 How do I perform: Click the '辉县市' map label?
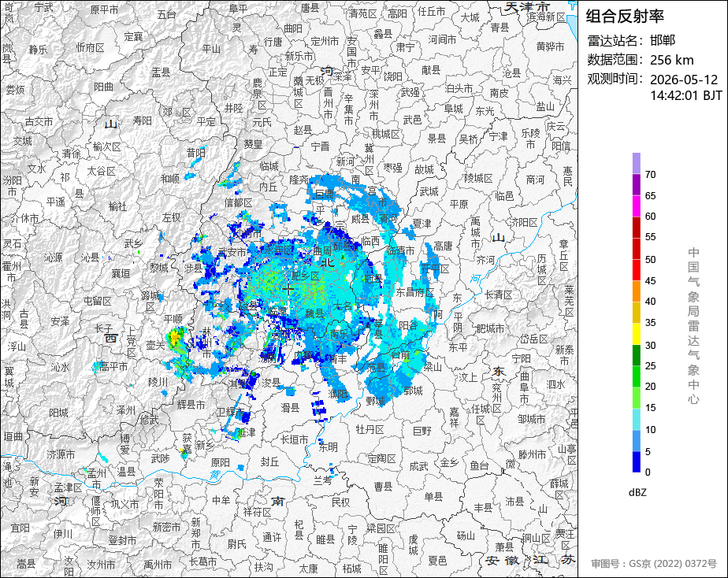tap(191, 405)
